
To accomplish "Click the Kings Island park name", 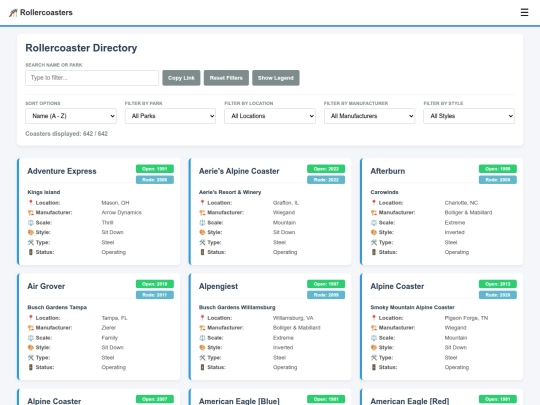I will [44, 192].
